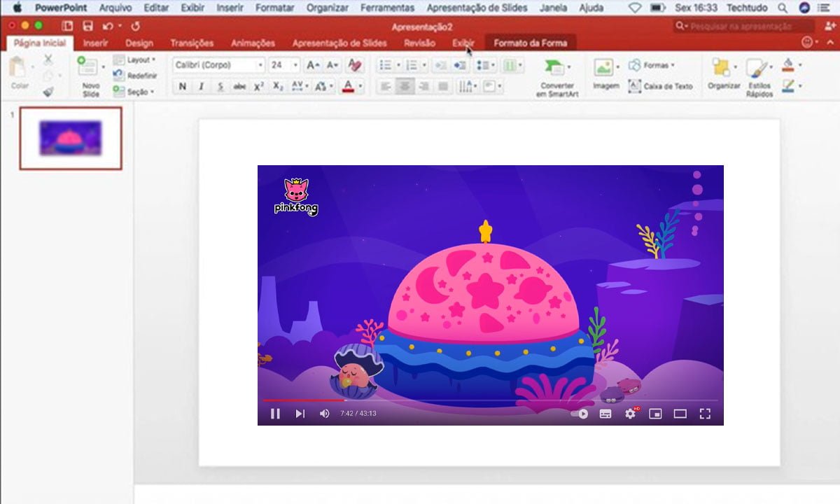This screenshot has height=504, width=840.
Task: Click the next-track button in video
Action: pyautogui.click(x=300, y=414)
